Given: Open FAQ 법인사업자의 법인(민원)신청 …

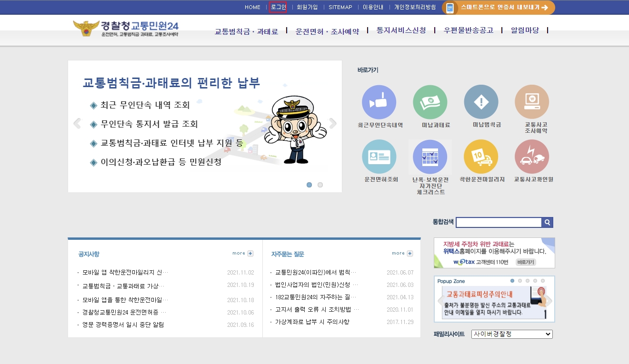Looking at the screenshot, I should [317, 285].
